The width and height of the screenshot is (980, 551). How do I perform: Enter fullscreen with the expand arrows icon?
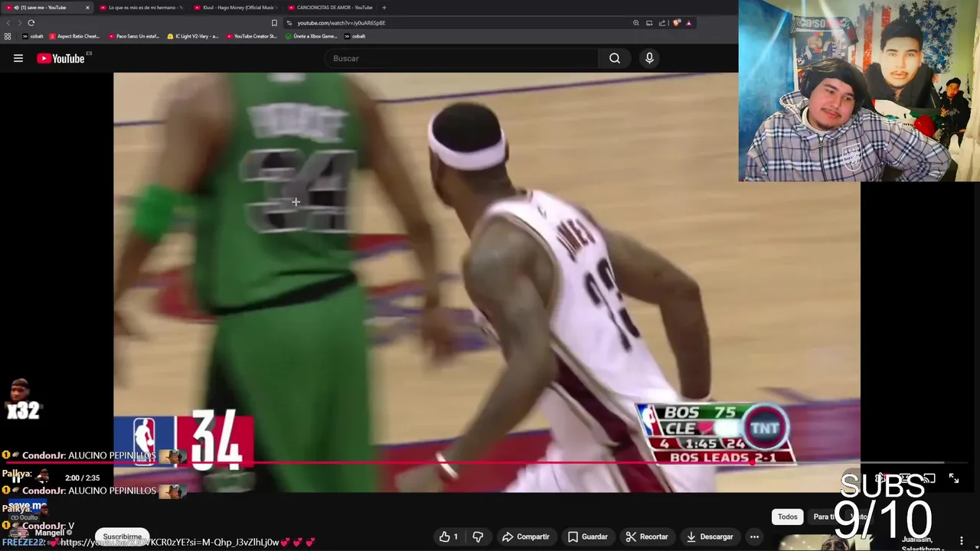click(954, 478)
